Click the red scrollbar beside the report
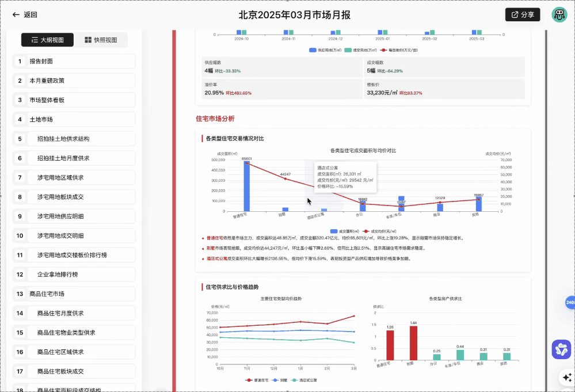Viewport: 575px width, 392px height. point(173,201)
